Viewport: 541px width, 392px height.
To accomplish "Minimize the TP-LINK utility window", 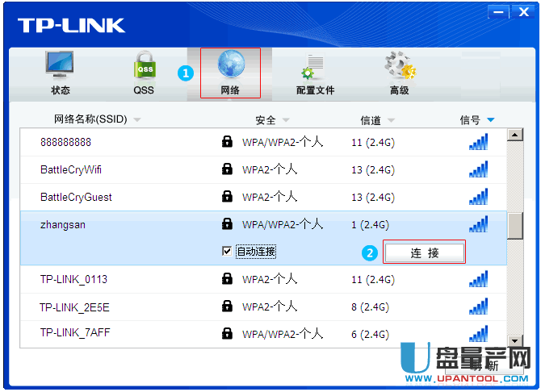I will tap(498, 12).
